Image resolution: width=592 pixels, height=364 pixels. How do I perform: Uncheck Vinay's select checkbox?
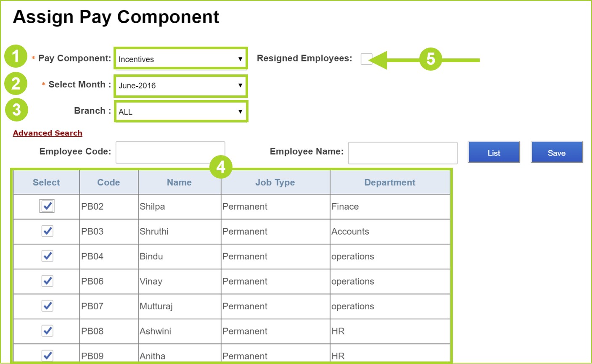pos(46,281)
